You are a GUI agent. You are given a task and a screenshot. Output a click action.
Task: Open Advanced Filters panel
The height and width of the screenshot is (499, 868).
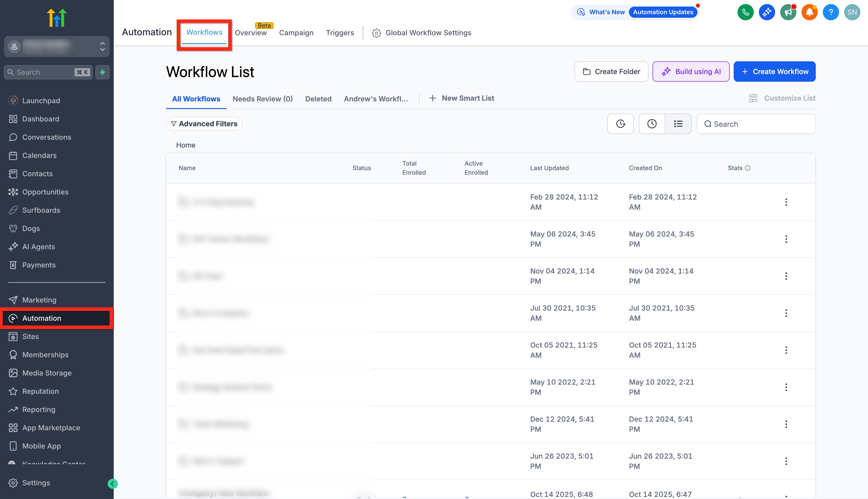204,124
